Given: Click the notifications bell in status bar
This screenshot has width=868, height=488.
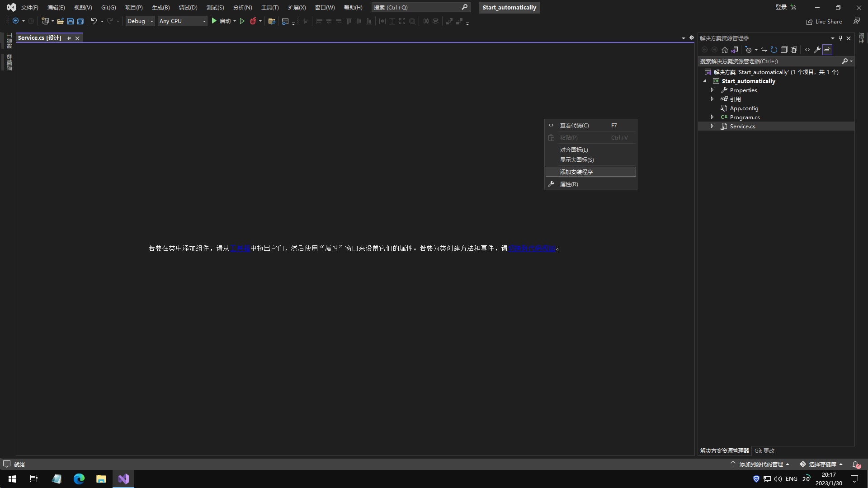Looking at the screenshot, I should (x=856, y=464).
